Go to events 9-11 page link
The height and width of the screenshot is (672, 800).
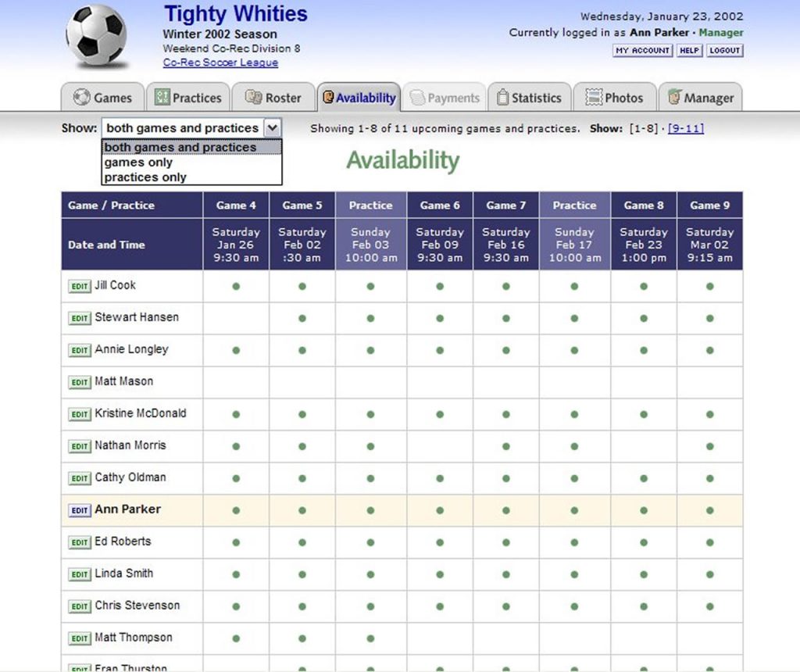click(686, 128)
